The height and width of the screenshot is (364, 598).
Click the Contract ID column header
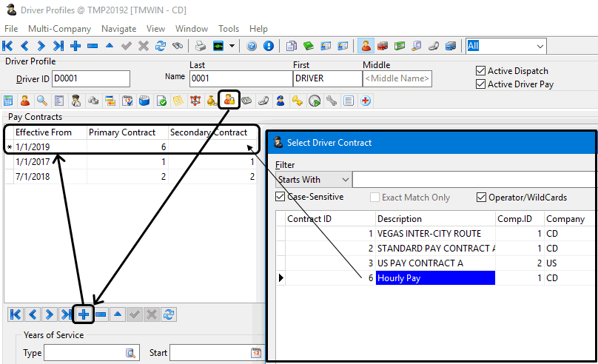[330, 219]
